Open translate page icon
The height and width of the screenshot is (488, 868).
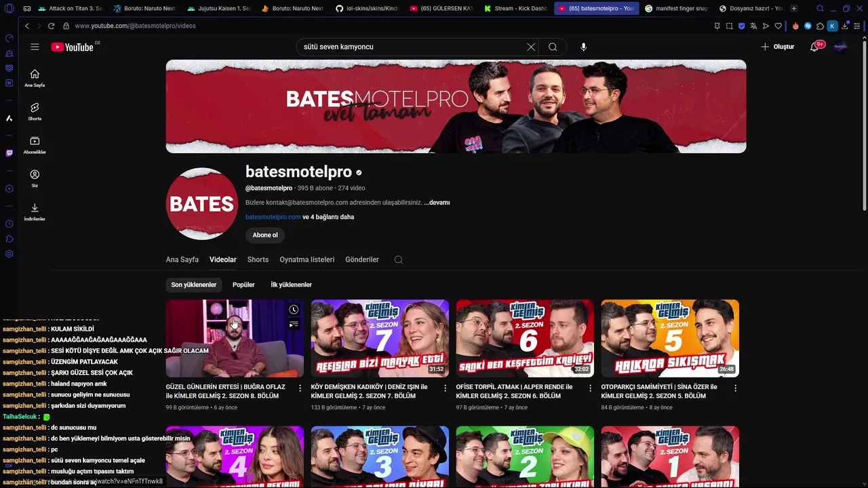pyautogui.click(x=753, y=26)
